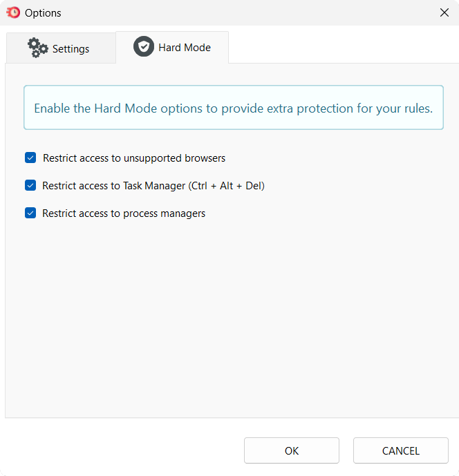
Task: Click the "Options" window title text
Action: click(43, 13)
